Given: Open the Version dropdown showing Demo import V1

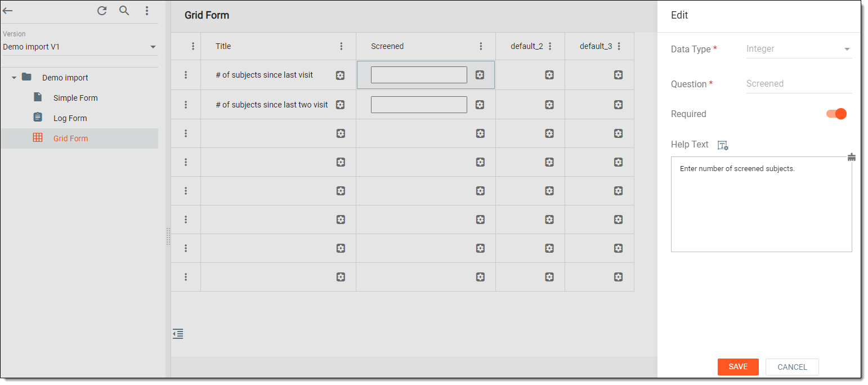Looking at the screenshot, I should pyautogui.click(x=79, y=47).
